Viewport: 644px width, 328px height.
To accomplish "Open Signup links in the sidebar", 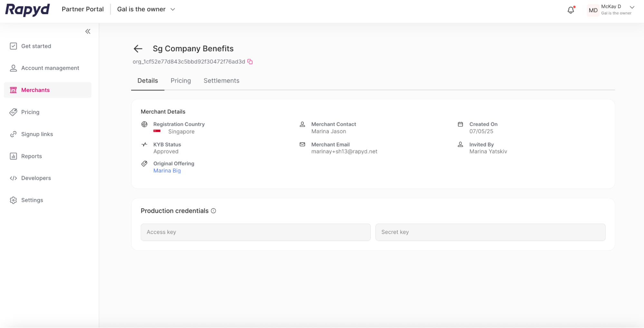I will pyautogui.click(x=48, y=134).
